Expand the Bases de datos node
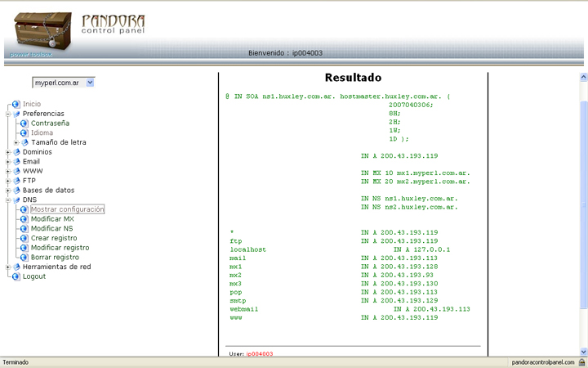This screenshot has height=368, width=588. point(7,191)
